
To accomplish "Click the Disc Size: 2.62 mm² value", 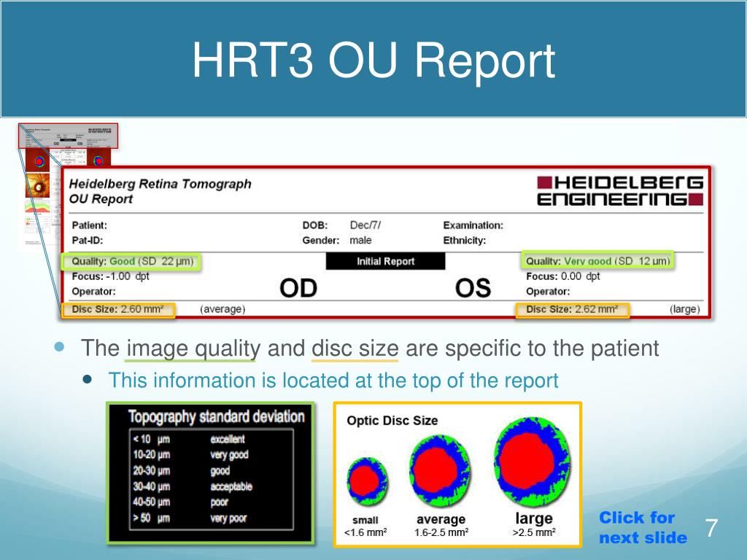I will click(x=572, y=309).
